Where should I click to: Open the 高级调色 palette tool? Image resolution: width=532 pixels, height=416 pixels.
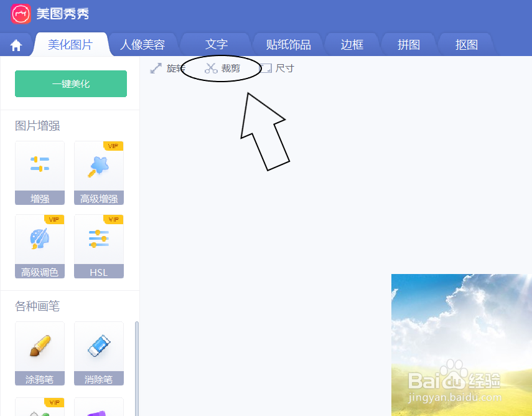pyautogui.click(x=40, y=246)
